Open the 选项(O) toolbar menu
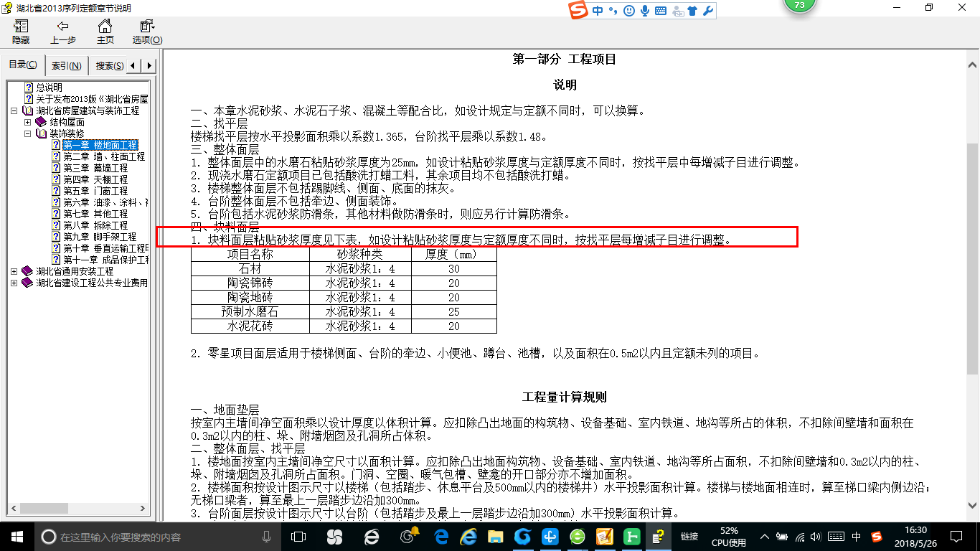This screenshot has height=551, width=980. [x=147, y=32]
